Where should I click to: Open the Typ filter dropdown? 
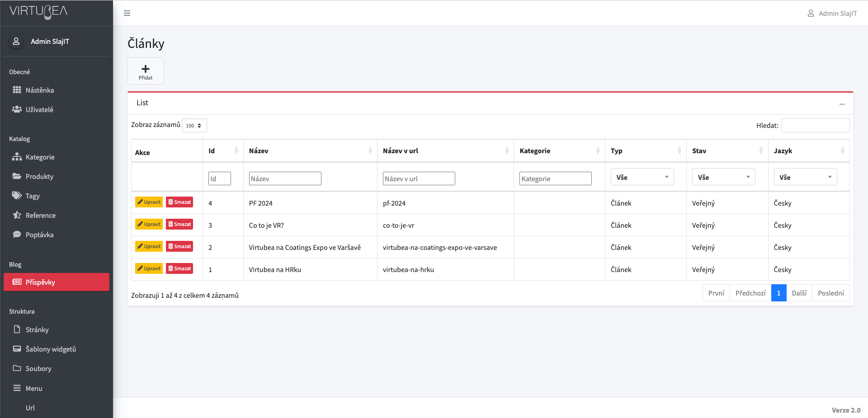click(x=642, y=177)
